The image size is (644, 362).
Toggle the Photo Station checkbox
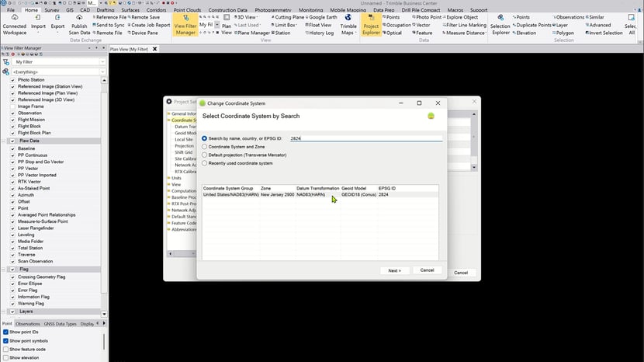coord(12,80)
